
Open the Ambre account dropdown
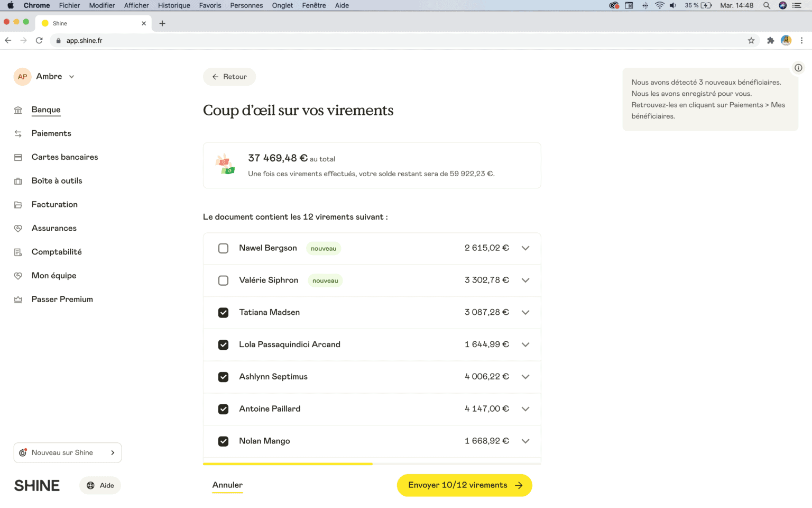point(71,77)
